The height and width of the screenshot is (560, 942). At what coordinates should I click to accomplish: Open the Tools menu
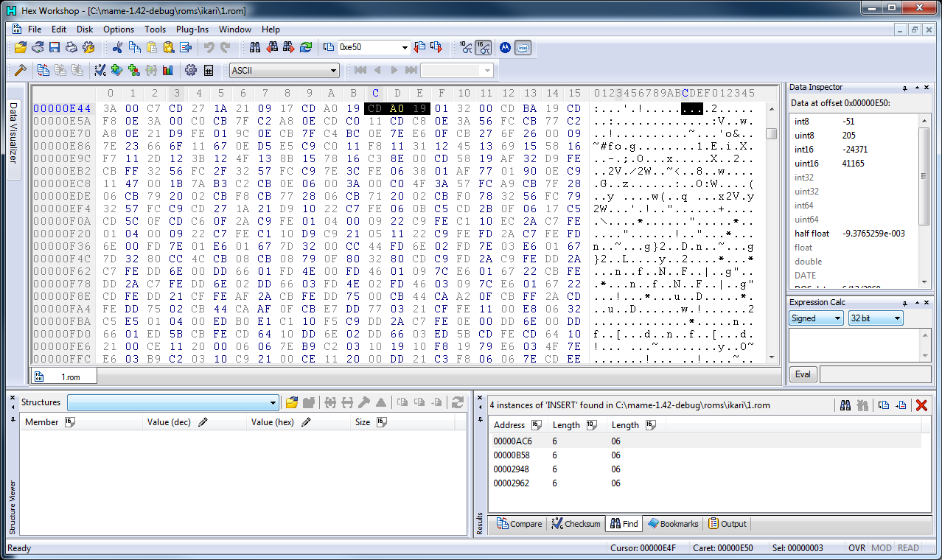coord(155,29)
